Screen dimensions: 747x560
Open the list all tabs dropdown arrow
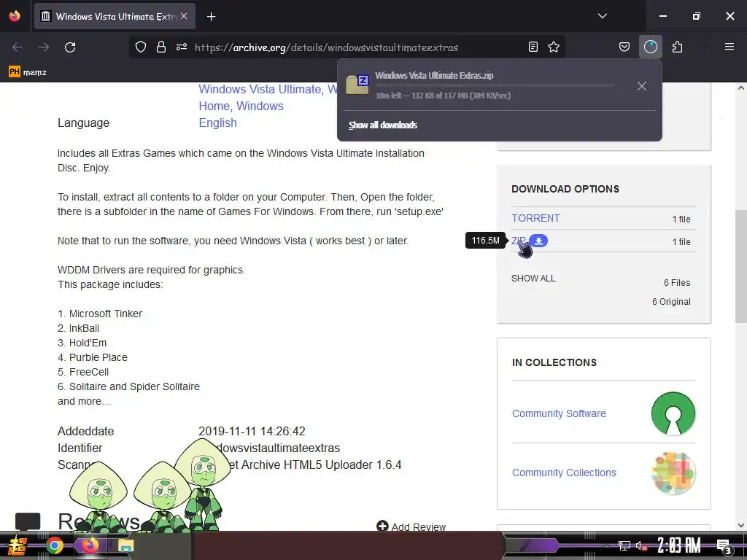point(602,16)
